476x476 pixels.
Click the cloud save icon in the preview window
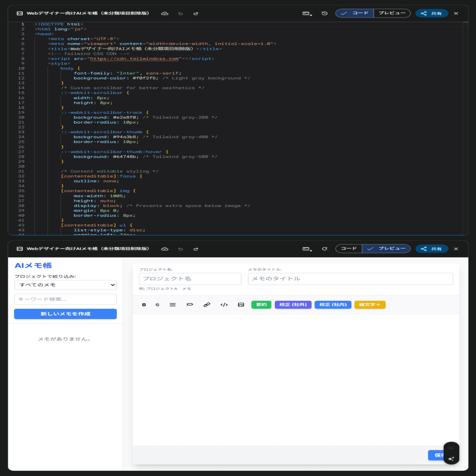pos(165,249)
